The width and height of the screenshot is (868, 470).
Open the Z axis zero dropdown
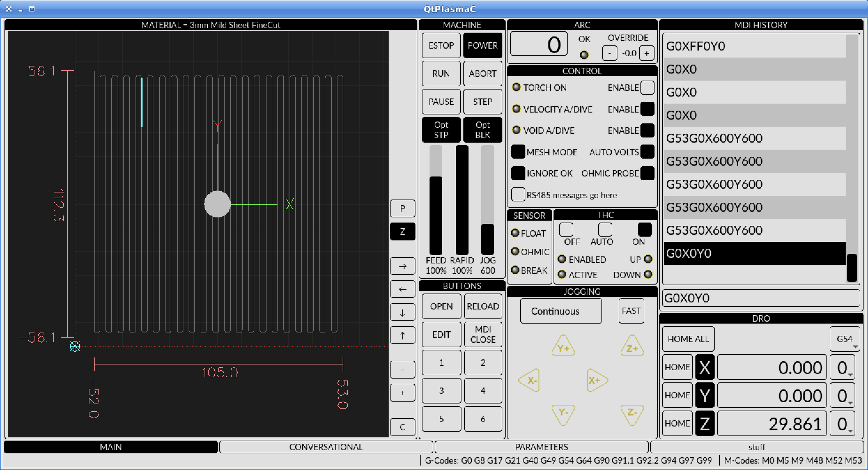click(842, 424)
